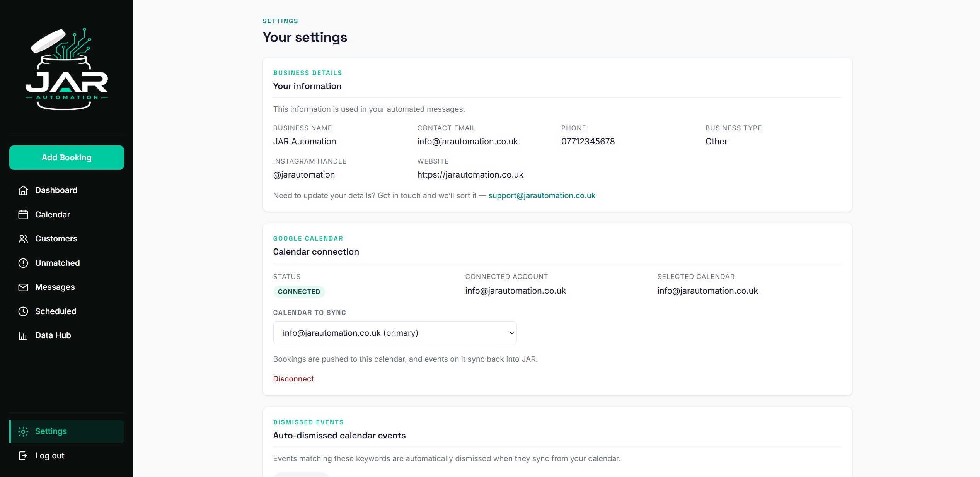This screenshot has width=980, height=477.
Task: Click Disconnect to unlink Google Calendar
Action: click(x=293, y=379)
